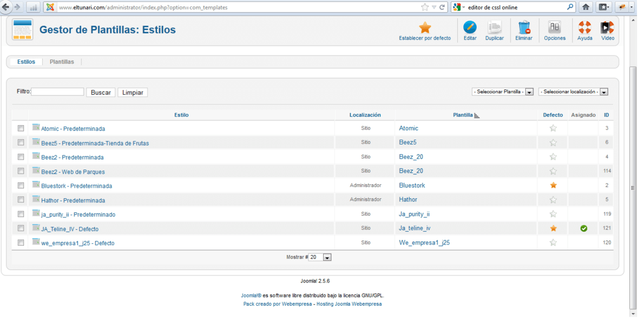The height and width of the screenshot is (331, 644).
Task: Set Atomic as default via star
Action: tap(553, 128)
